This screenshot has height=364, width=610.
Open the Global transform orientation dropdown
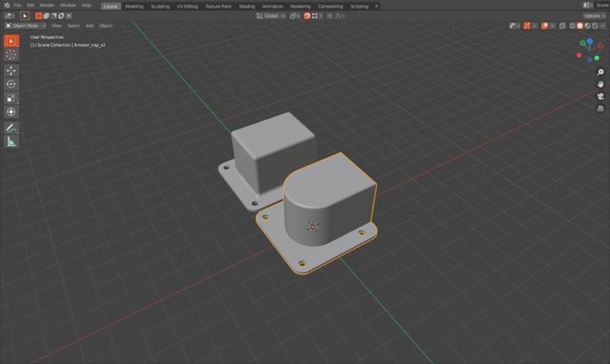coord(271,16)
